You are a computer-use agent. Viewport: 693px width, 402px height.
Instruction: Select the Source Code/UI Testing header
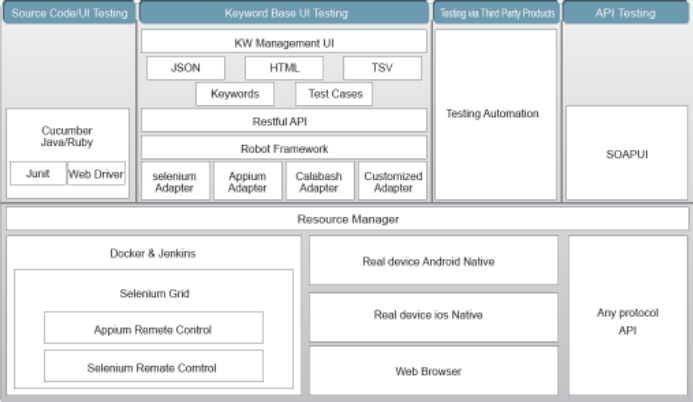coord(68,13)
